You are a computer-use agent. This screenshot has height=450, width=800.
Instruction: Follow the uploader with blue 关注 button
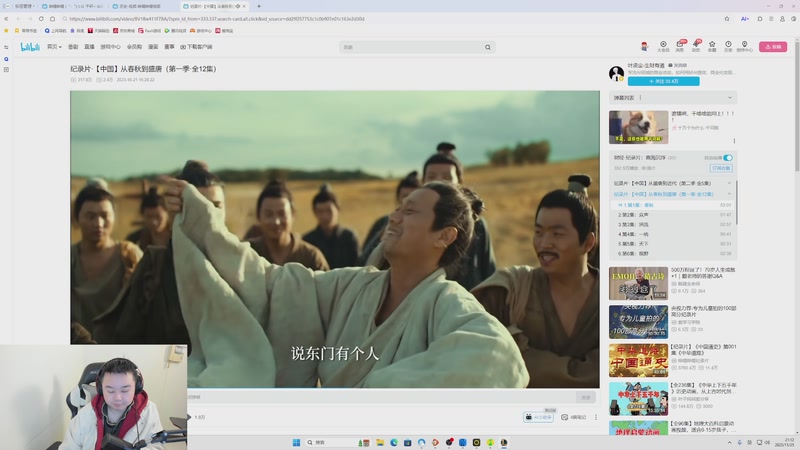click(x=663, y=81)
